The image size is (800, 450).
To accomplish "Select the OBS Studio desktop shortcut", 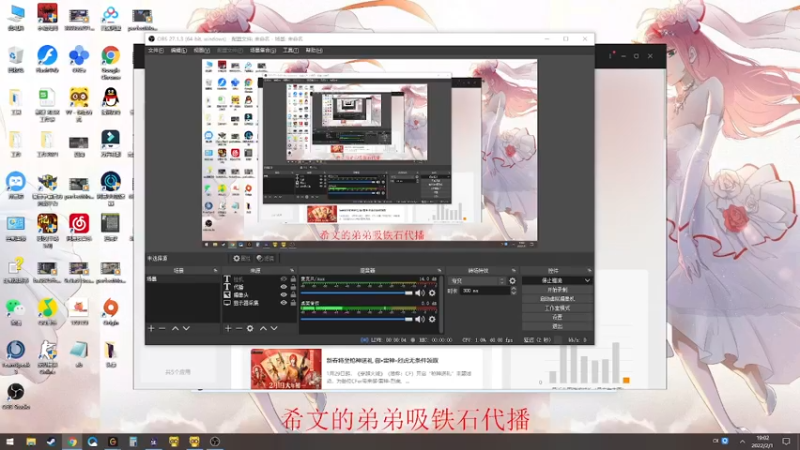I will [16, 396].
